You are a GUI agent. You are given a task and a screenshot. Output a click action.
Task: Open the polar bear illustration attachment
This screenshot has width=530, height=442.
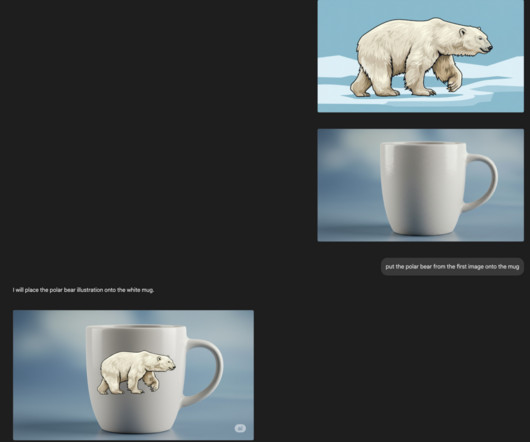[420, 56]
